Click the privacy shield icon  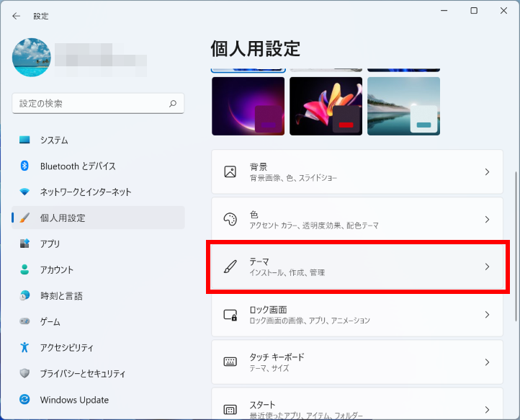[24, 373]
